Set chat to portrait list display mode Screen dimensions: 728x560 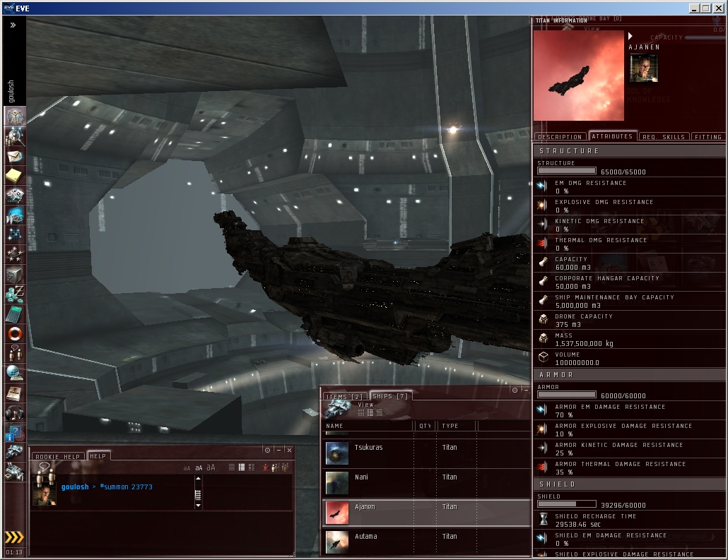point(252,467)
